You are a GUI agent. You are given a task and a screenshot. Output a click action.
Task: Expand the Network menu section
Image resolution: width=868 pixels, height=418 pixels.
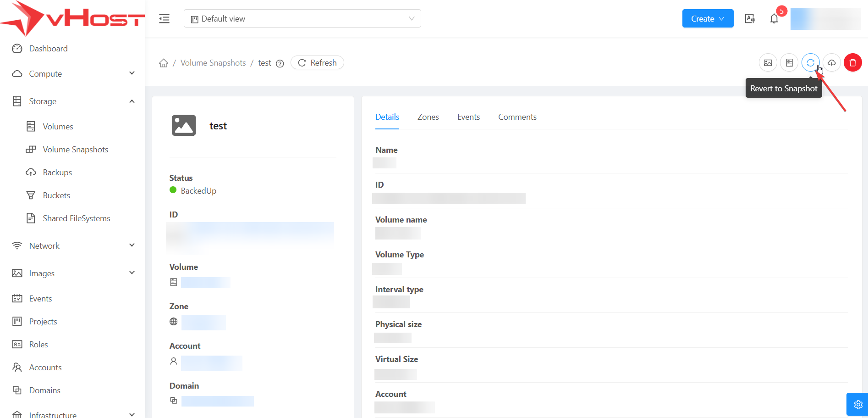click(x=73, y=246)
